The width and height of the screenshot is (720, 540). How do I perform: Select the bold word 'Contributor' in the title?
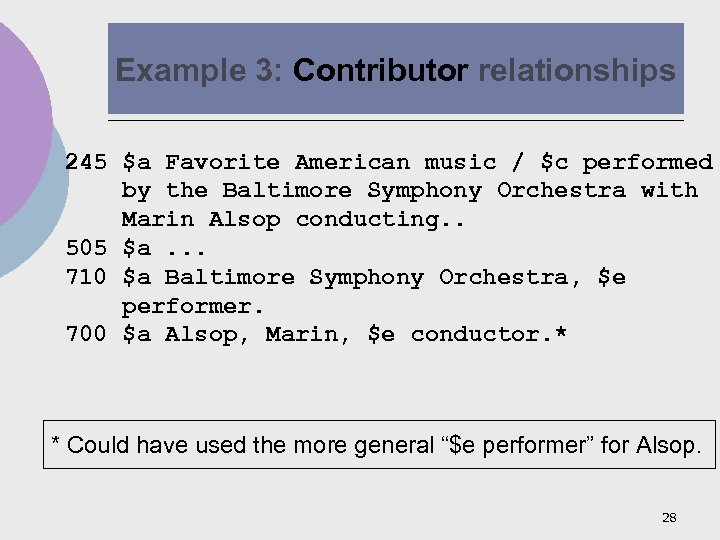point(381,71)
